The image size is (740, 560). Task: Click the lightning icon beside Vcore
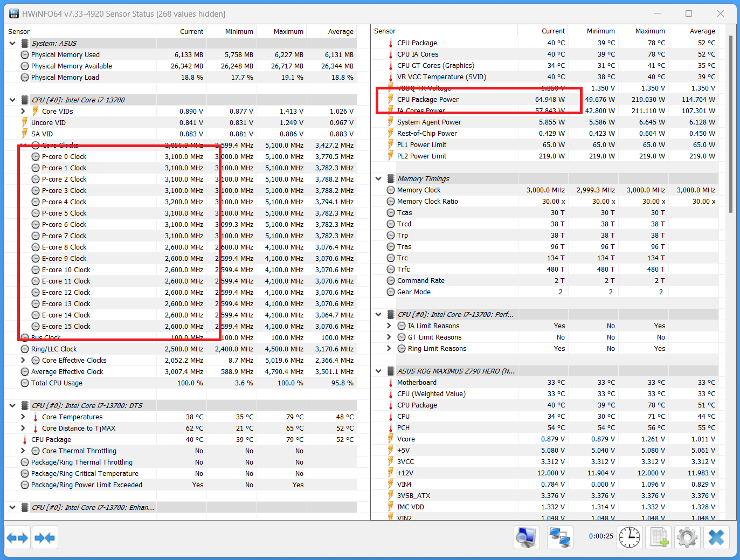[x=391, y=439]
